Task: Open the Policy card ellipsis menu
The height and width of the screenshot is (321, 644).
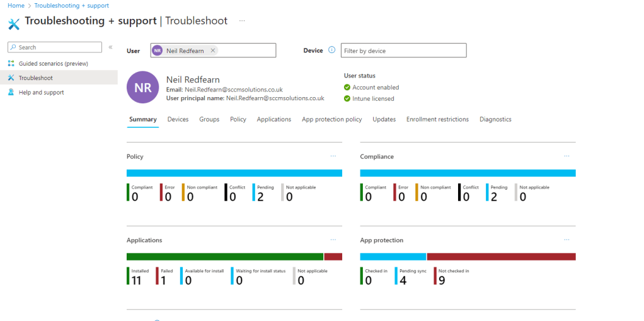Action: 333,156
